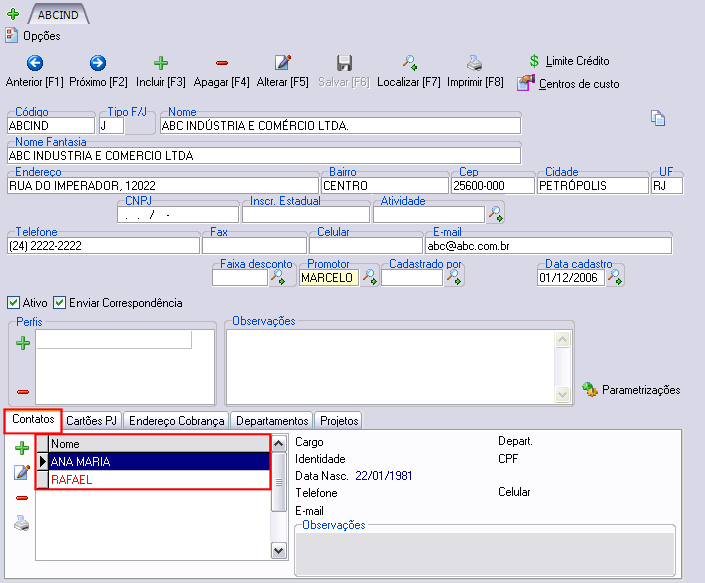This screenshot has height=583, width=705.
Task: Select the RAFAEL contact row
Action: (x=159, y=479)
